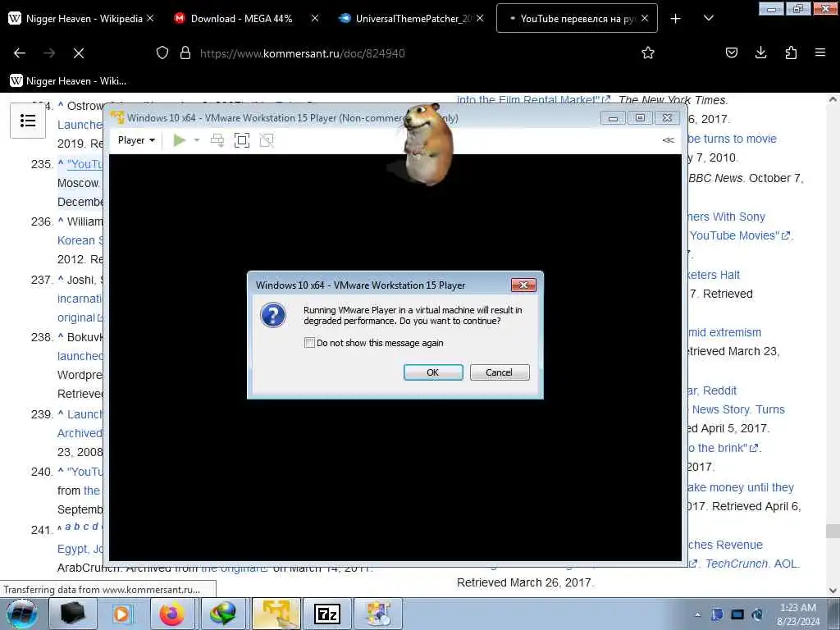Toggle the Wikipedia table of contents button
Image resolution: width=840 pixels, height=630 pixels.
coord(28,121)
